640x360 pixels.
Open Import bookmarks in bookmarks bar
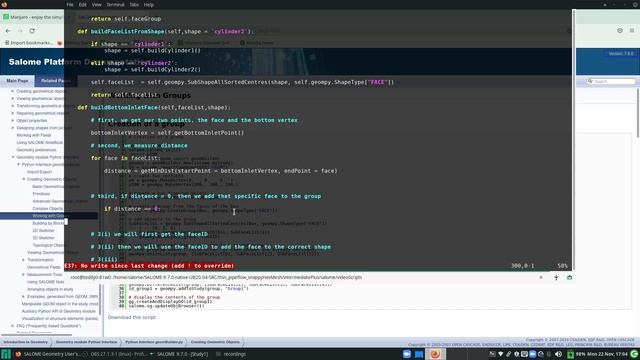click(28, 42)
